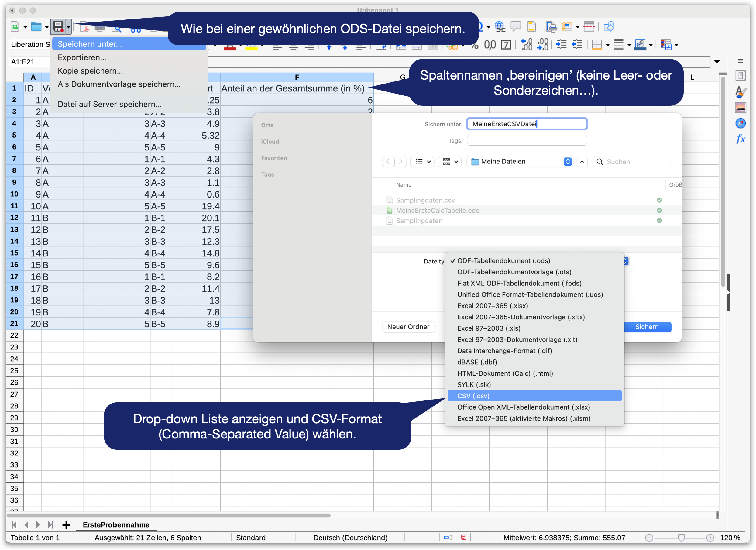Click the increase indent icon
The width and height of the screenshot is (756, 550).
point(561,44)
